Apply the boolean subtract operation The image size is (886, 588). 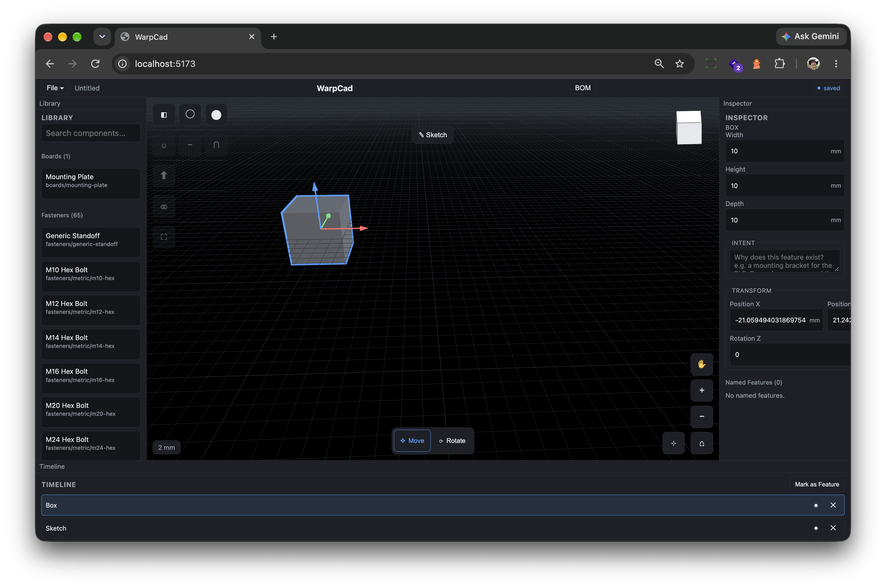(x=190, y=145)
